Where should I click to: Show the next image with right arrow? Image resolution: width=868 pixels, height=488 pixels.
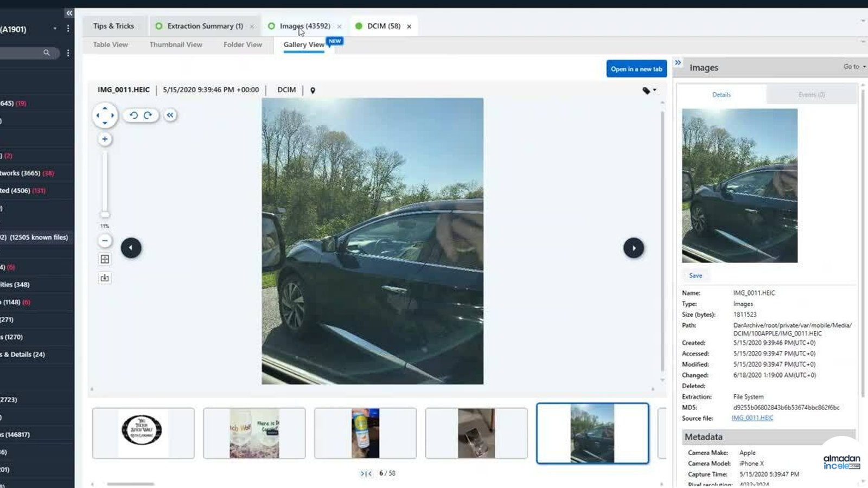click(x=634, y=248)
